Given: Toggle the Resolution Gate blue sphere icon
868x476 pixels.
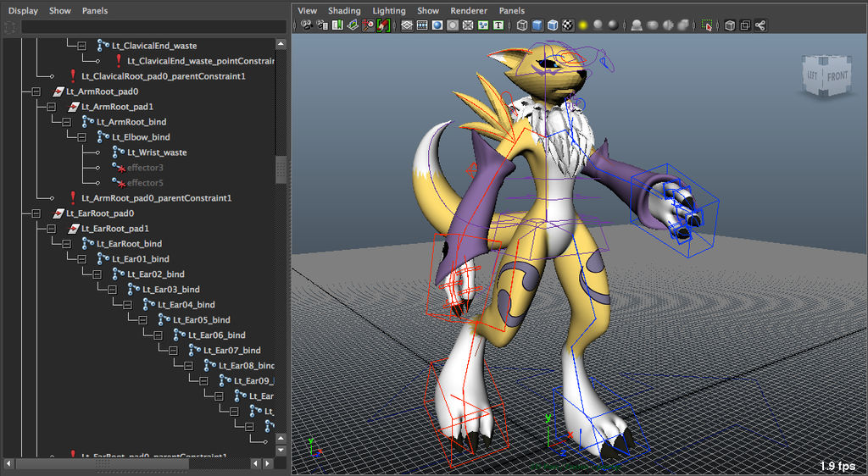Looking at the screenshot, I should click(437, 25).
